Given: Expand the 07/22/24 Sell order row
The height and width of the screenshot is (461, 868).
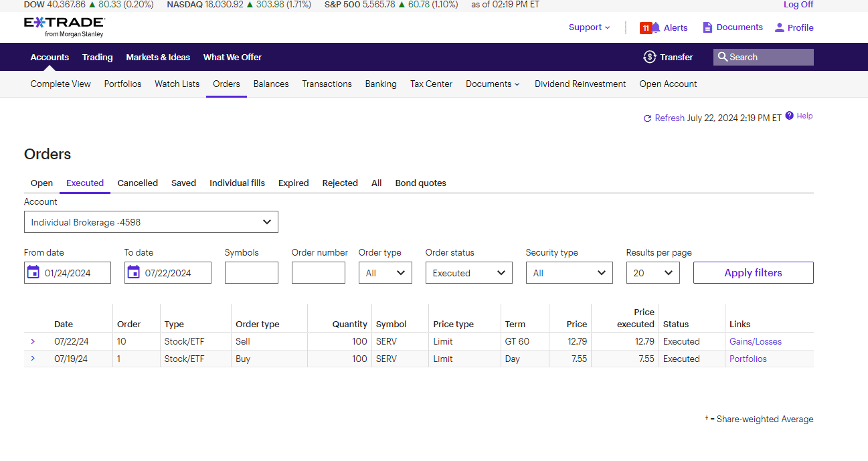Looking at the screenshot, I should pyautogui.click(x=33, y=341).
